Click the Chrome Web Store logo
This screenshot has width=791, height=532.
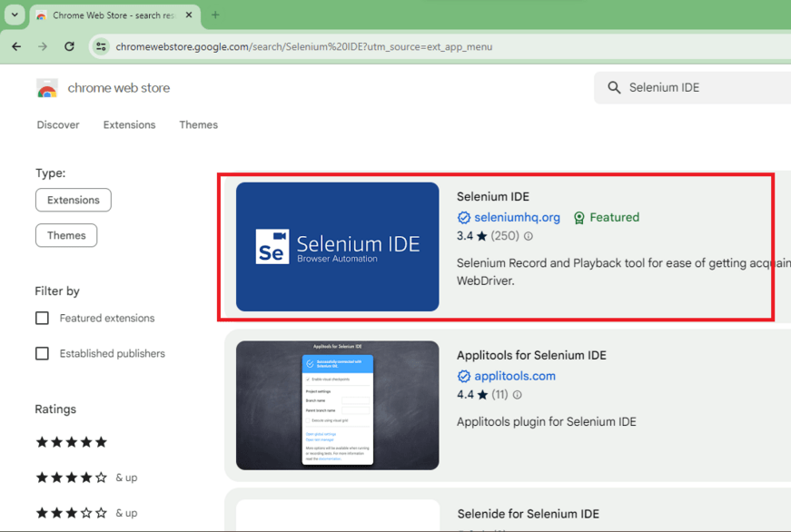pos(47,88)
